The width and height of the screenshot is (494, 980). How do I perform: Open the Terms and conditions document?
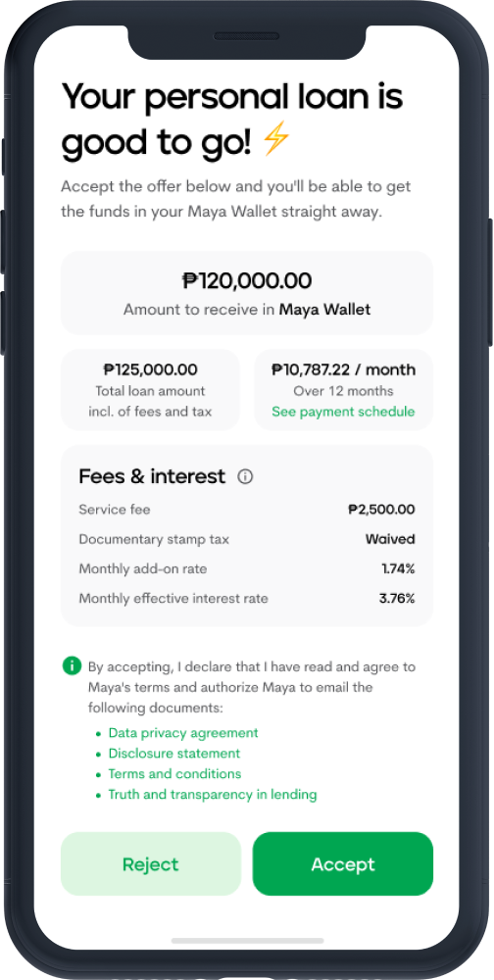[174, 774]
